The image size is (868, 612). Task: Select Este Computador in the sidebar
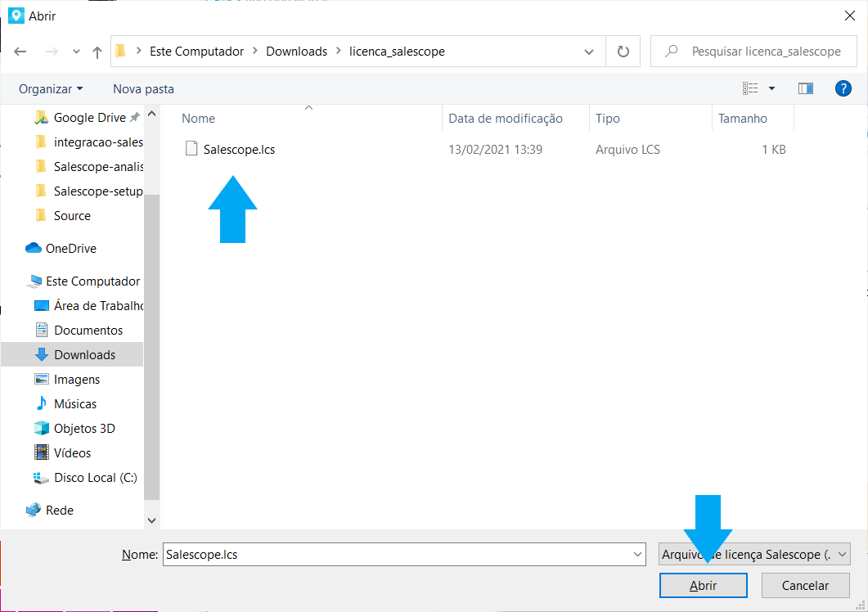point(92,281)
